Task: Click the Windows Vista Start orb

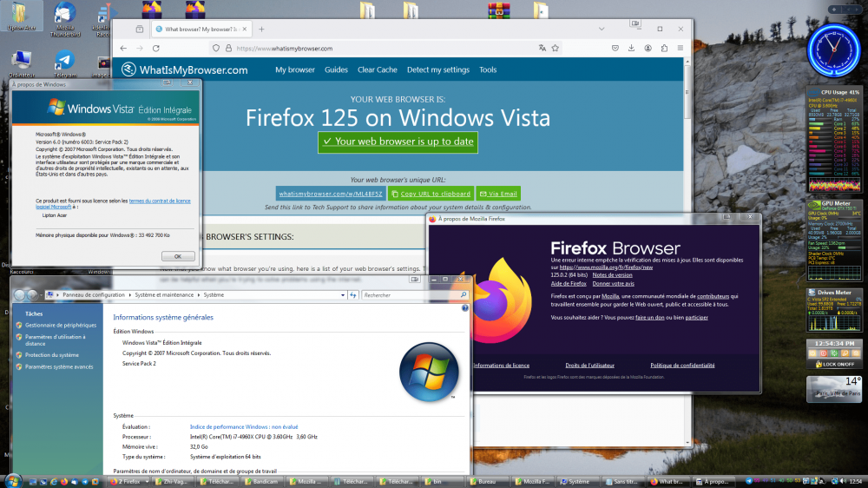Action: pyautogui.click(x=13, y=480)
